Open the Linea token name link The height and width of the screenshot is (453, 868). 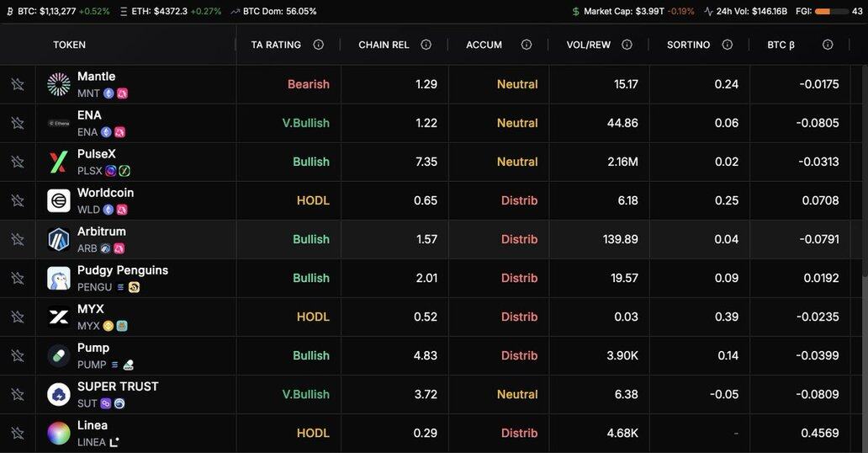(x=92, y=425)
